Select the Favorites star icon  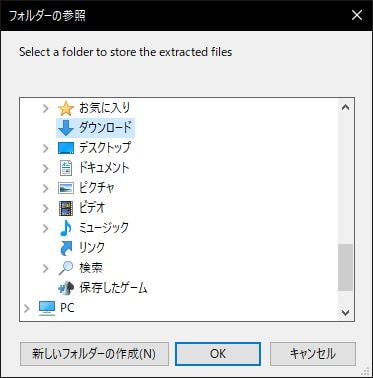(66, 108)
